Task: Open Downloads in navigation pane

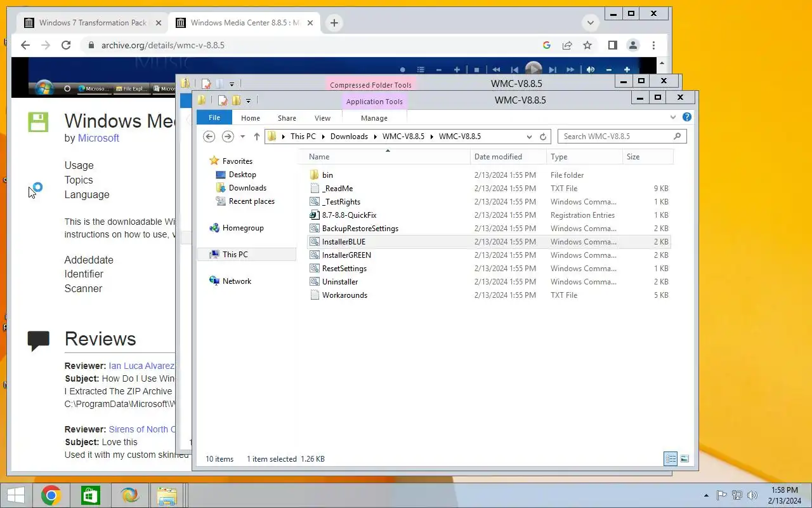Action: (x=247, y=188)
